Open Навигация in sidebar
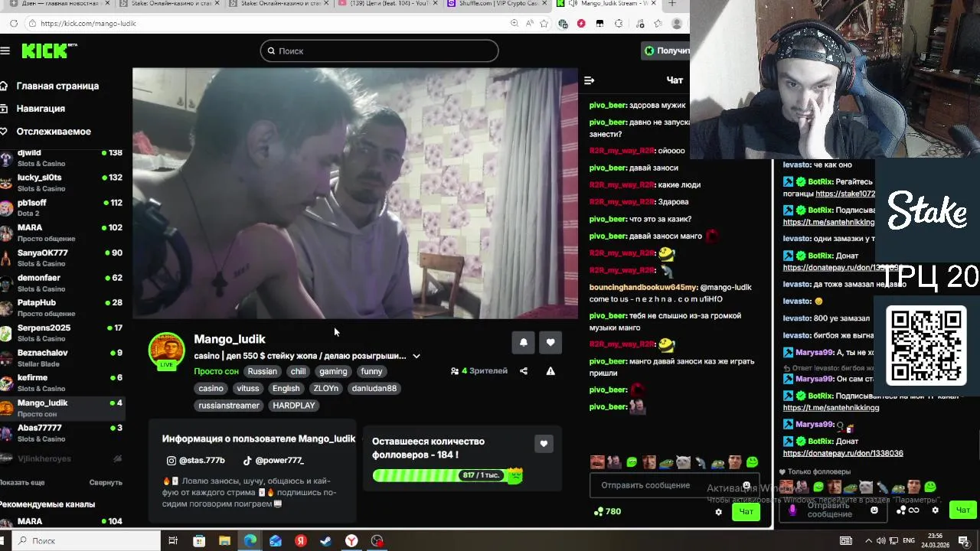 [41, 109]
